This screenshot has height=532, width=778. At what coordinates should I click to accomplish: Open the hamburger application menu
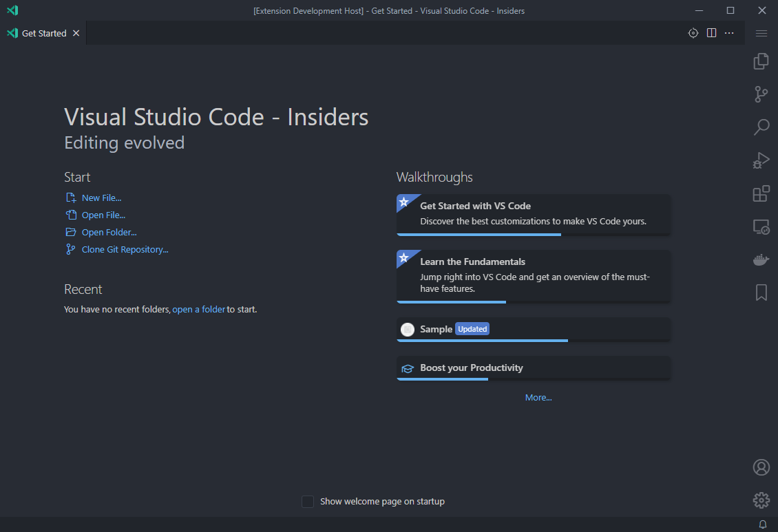pos(761,32)
